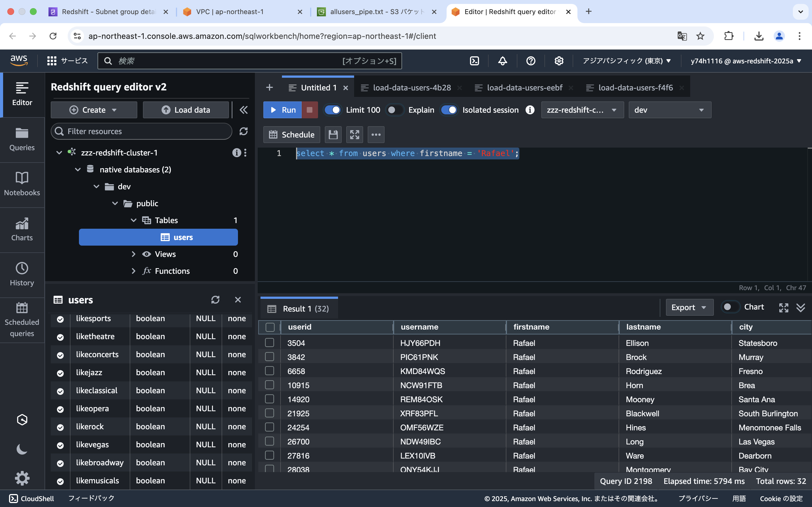Click the full-screen editor expand icon
This screenshot has height=507, width=812.
click(x=354, y=135)
